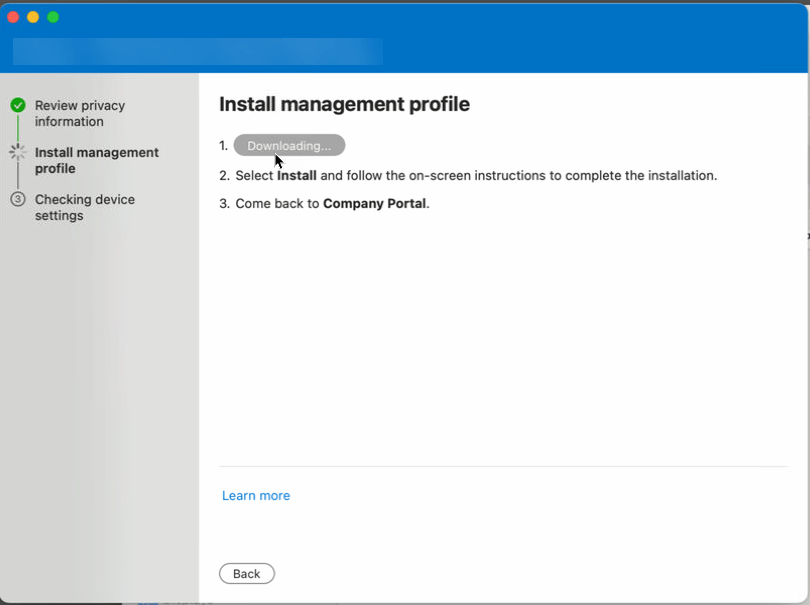
Task: Click the number 1 before Downloading
Action: [223, 146]
